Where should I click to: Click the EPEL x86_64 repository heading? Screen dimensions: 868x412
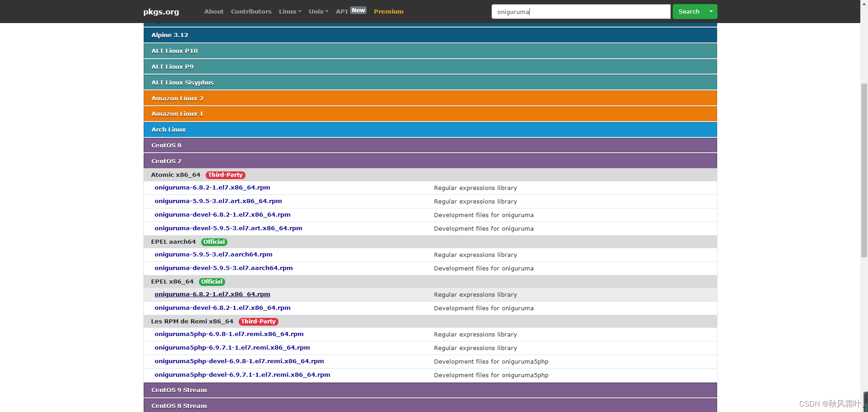pyautogui.click(x=172, y=282)
